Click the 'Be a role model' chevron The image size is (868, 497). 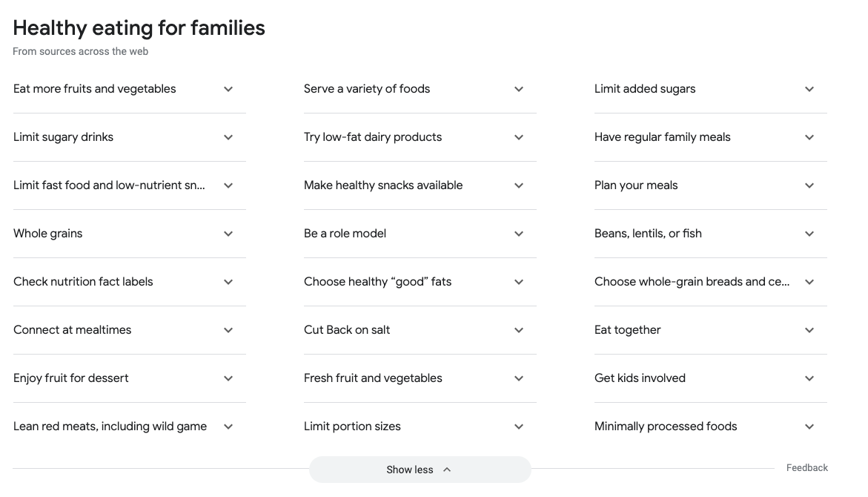tap(519, 234)
